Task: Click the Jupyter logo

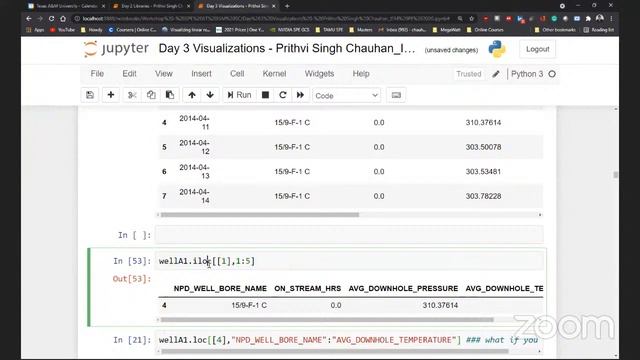Action: pos(116,49)
